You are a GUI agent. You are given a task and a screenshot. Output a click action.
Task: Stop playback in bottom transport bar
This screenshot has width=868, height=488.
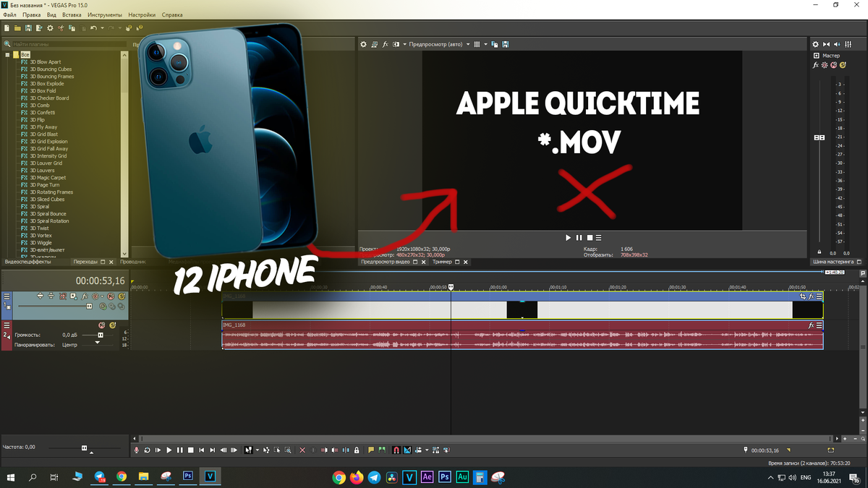(191, 450)
